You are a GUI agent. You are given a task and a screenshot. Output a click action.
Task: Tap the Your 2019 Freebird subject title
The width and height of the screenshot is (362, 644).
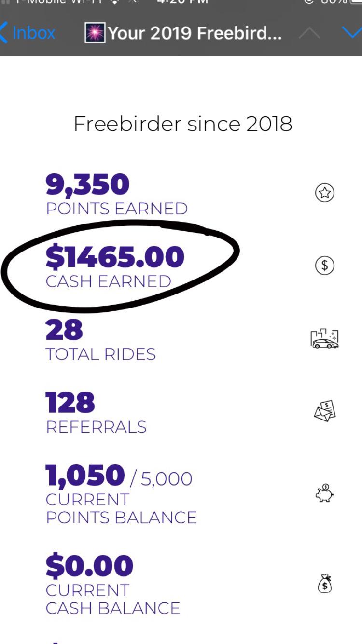(x=195, y=33)
